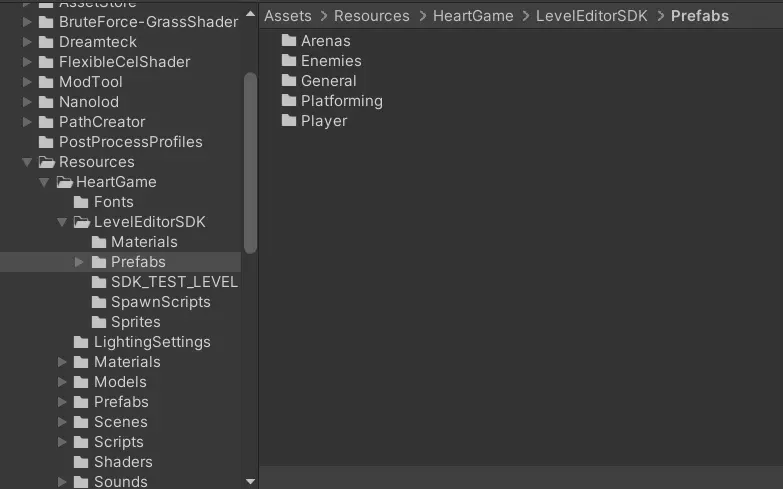This screenshot has width=783, height=489.
Task: Select the Fonts folder icon in tree
Action: pyautogui.click(x=82, y=202)
